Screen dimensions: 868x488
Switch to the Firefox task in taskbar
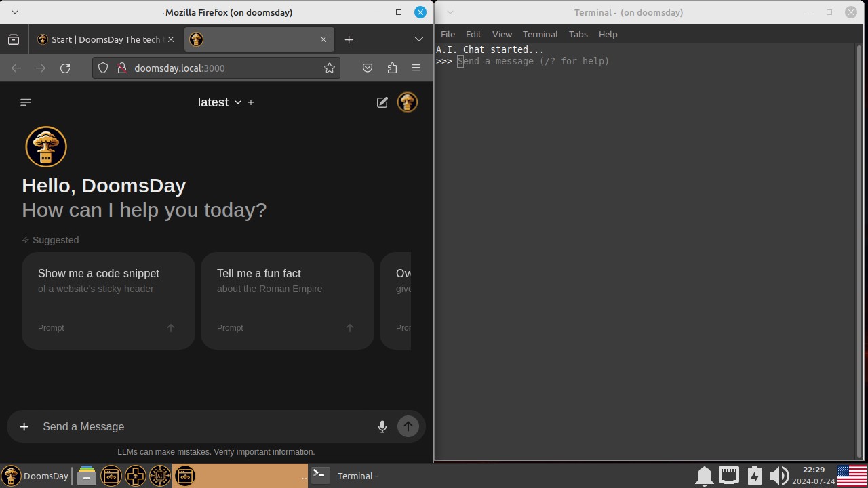point(240,476)
